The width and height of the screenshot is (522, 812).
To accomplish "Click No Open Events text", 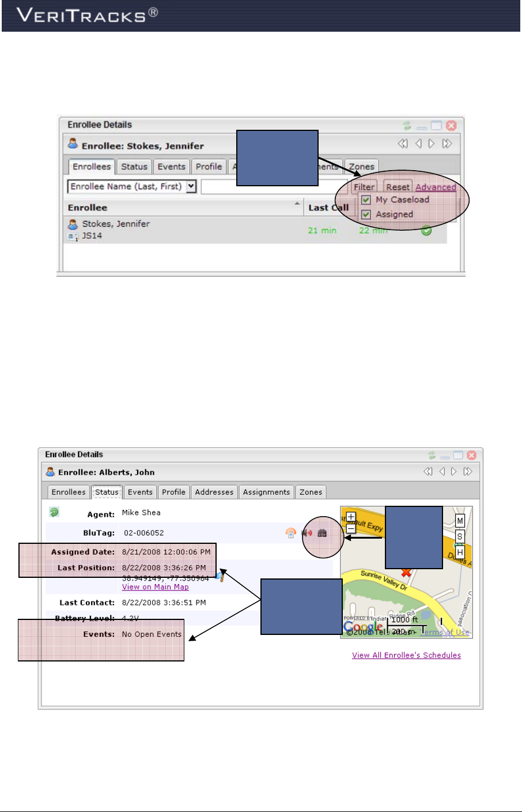I will (x=152, y=634).
